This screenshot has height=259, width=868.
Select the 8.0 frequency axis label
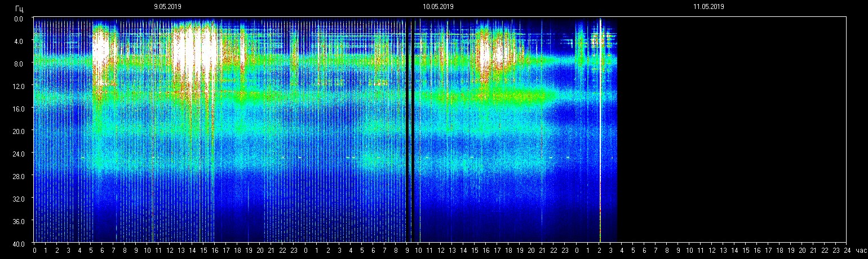(x=19, y=64)
